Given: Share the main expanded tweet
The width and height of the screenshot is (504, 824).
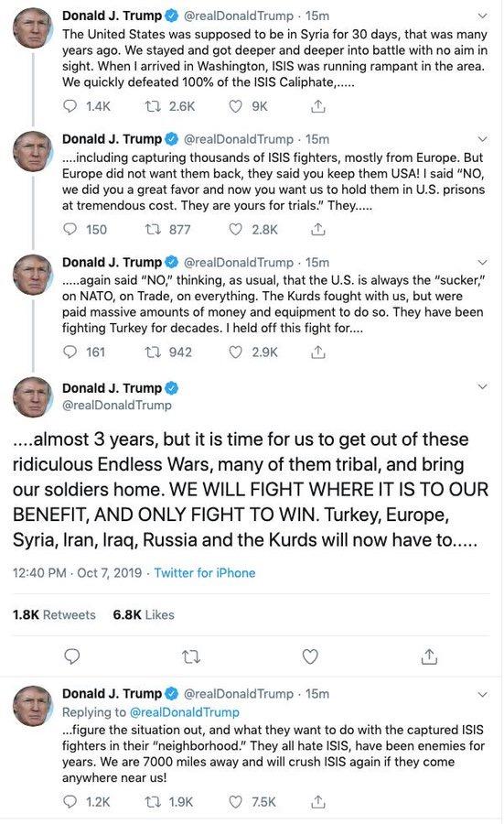Looking at the screenshot, I should pos(429,656).
